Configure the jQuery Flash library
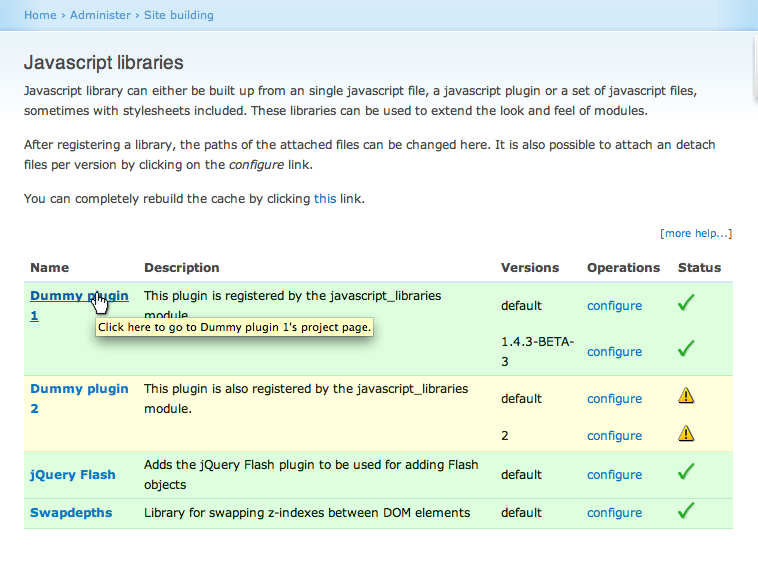Viewport: 758px width, 569px height. pos(614,475)
